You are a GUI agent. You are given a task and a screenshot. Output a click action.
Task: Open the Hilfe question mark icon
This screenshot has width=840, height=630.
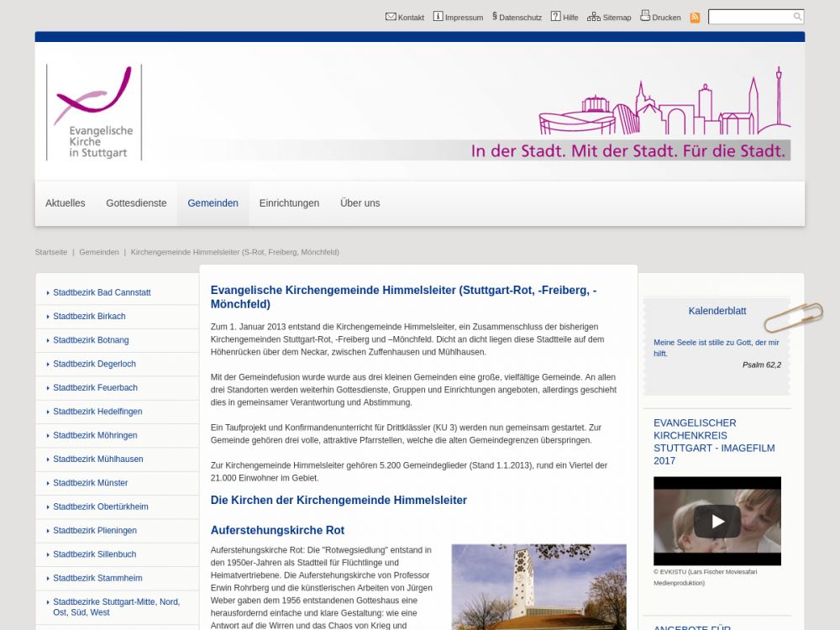click(555, 17)
